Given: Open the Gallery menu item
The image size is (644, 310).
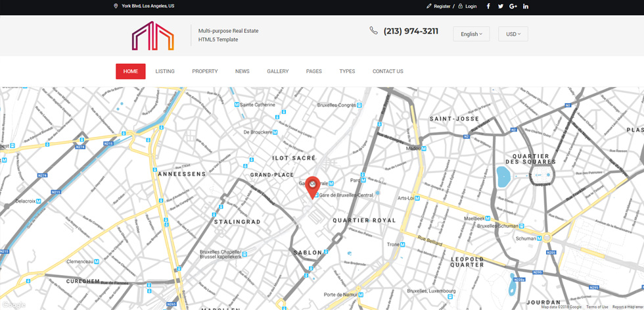Looking at the screenshot, I should click(277, 71).
